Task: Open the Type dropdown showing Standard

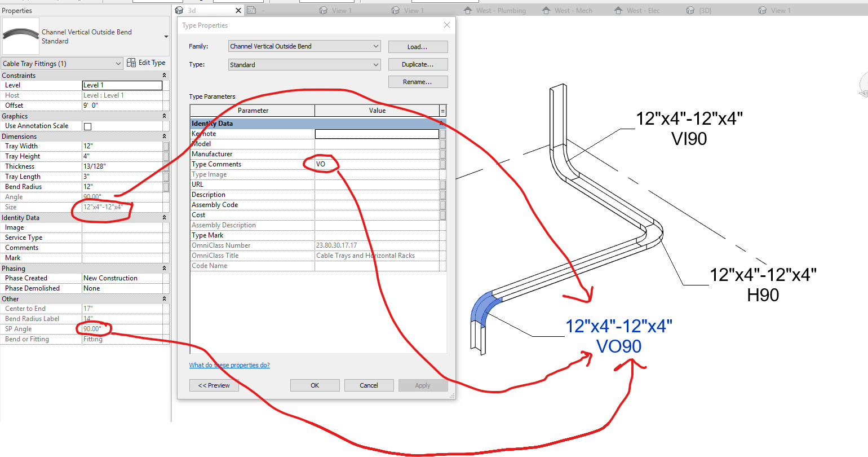Action: 375,64
